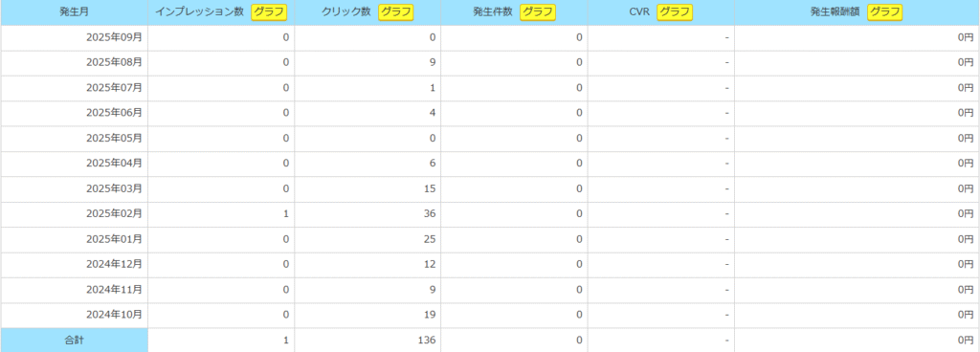This screenshot has width=980, height=352.
Task: Select the 2024年12月 month cell
Action: (x=74, y=265)
